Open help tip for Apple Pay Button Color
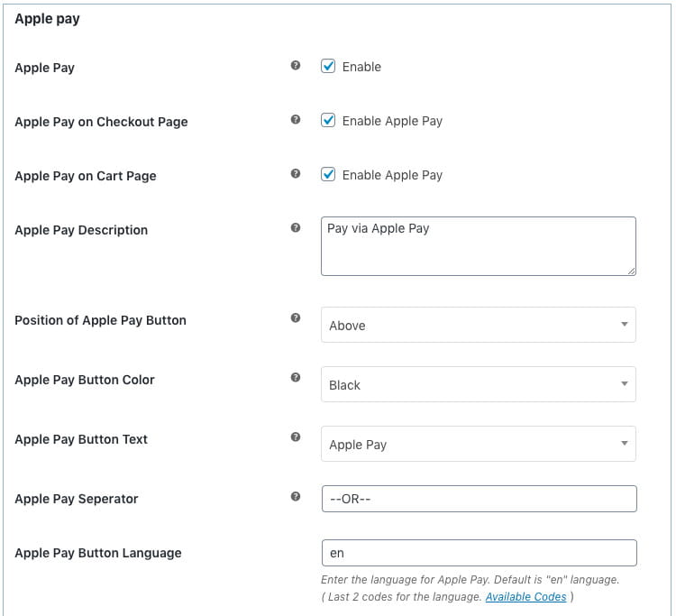The width and height of the screenshot is (676, 616). point(296,378)
